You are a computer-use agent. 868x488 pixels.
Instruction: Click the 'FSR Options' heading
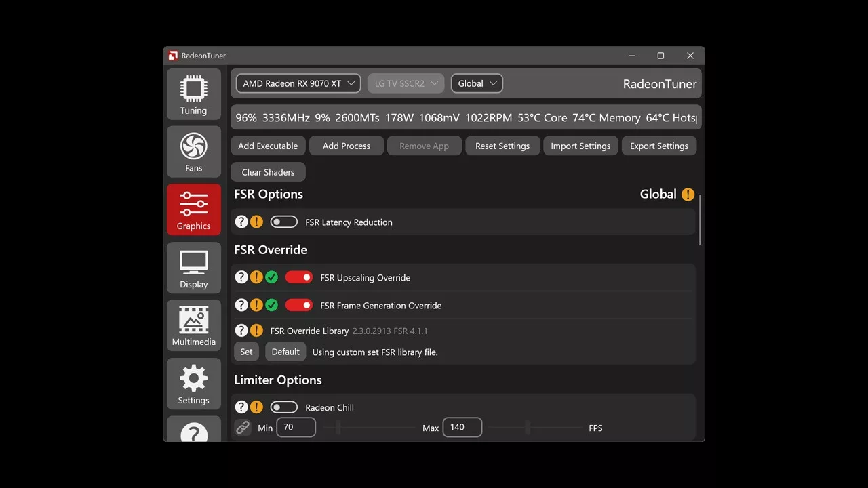point(269,195)
